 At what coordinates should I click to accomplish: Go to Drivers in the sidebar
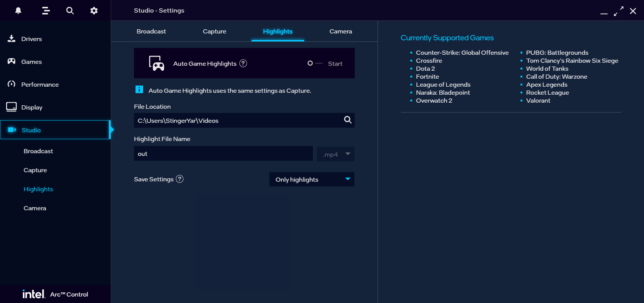pyautogui.click(x=32, y=39)
